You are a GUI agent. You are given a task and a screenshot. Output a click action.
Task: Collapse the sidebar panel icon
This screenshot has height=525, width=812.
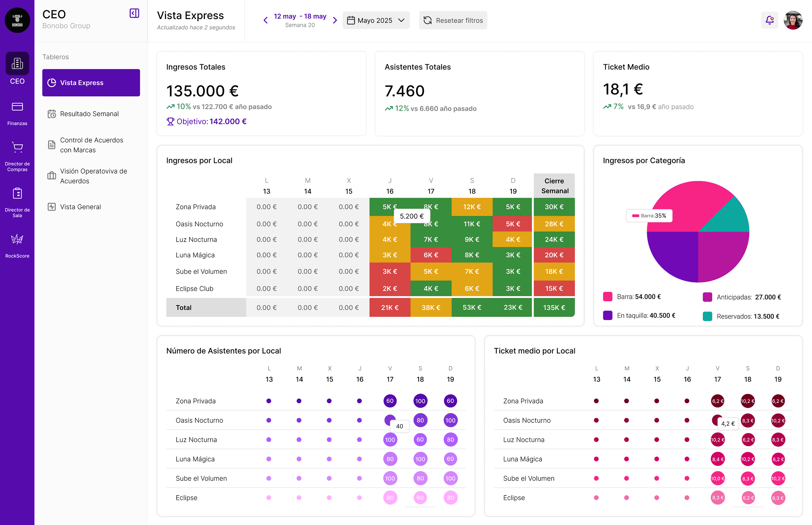click(134, 13)
